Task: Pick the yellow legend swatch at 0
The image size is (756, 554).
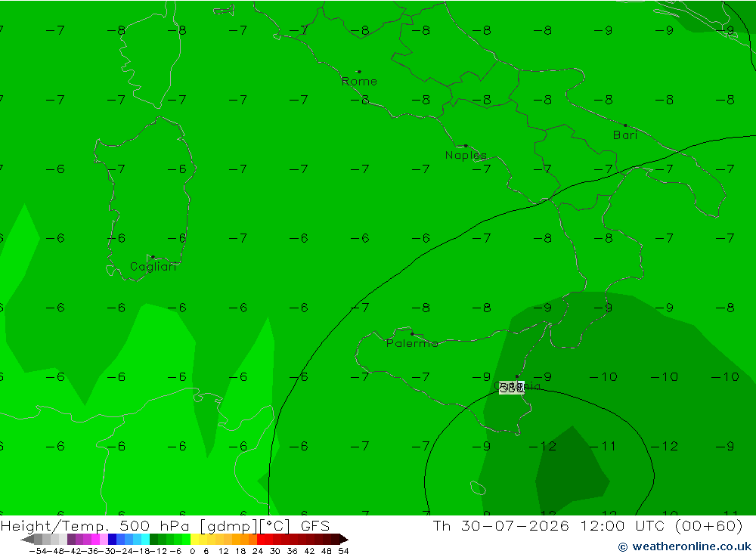Action: tap(195, 539)
